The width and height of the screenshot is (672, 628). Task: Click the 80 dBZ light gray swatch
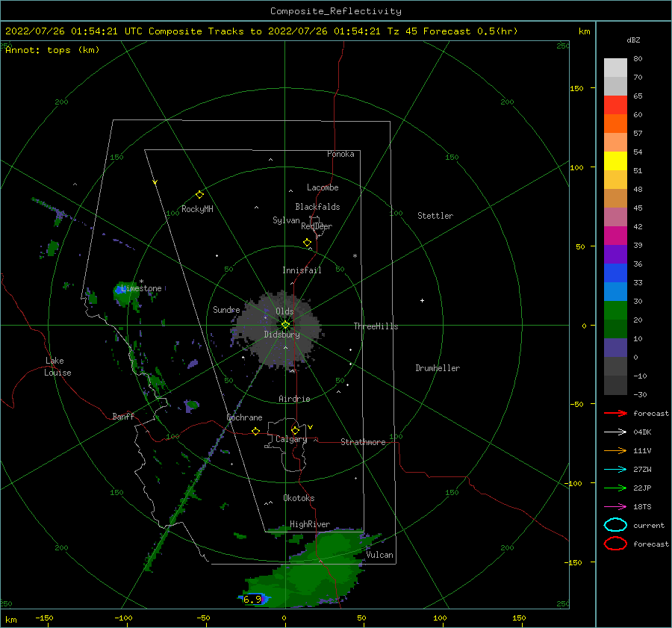(x=615, y=68)
